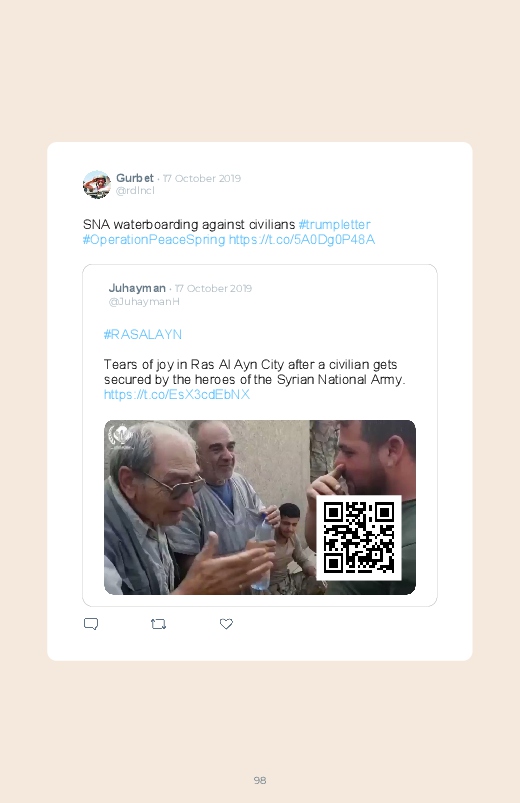
Task: Open Gurbet's profile avatar
Action: click(97, 184)
